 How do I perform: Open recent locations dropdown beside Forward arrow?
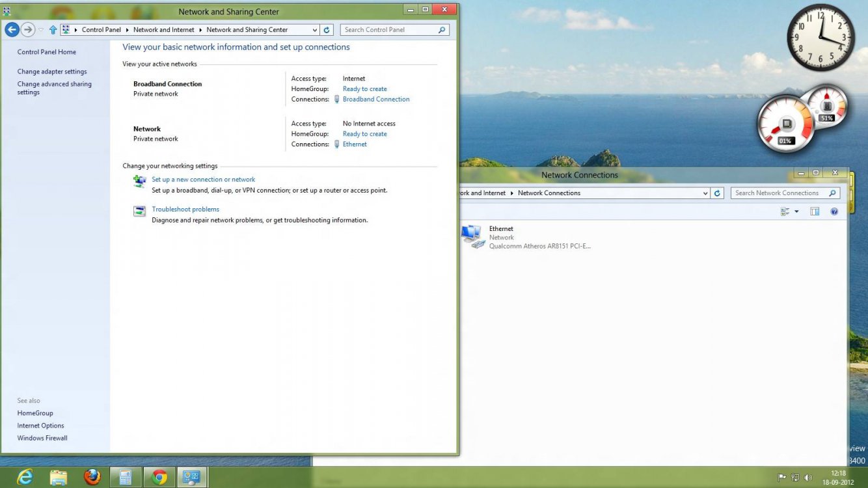point(41,30)
